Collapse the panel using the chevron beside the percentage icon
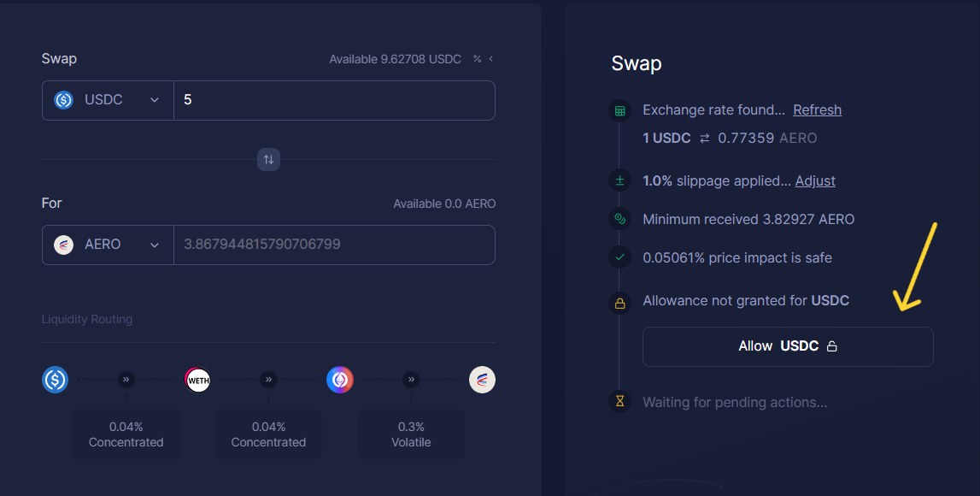 490,59
